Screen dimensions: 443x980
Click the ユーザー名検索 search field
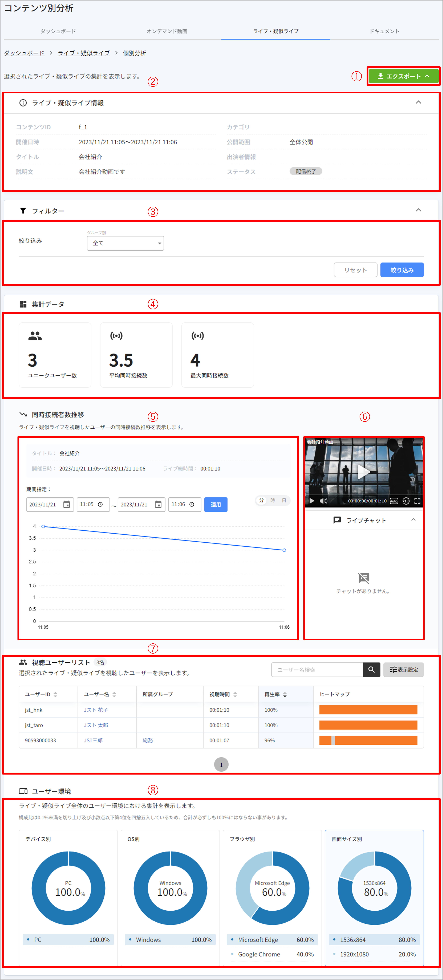point(317,670)
